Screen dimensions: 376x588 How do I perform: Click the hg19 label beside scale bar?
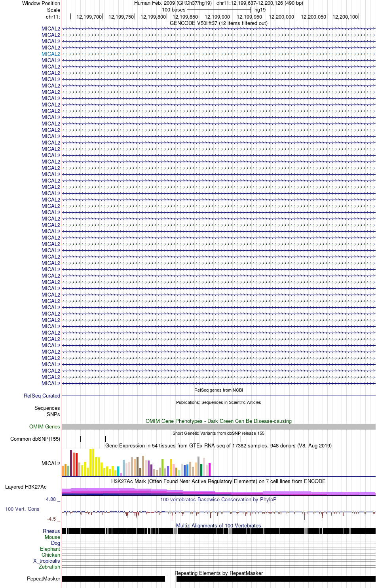260,10
